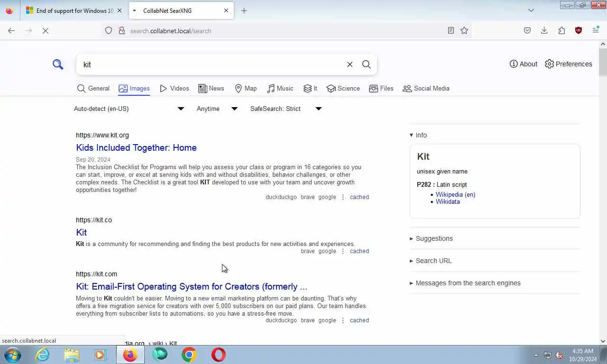Click the search query input field
The width and height of the screenshot is (607, 364).
coord(211,64)
